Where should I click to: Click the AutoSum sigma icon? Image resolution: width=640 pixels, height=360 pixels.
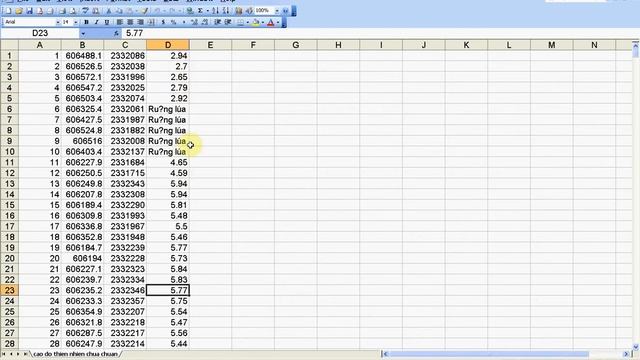click(x=200, y=11)
